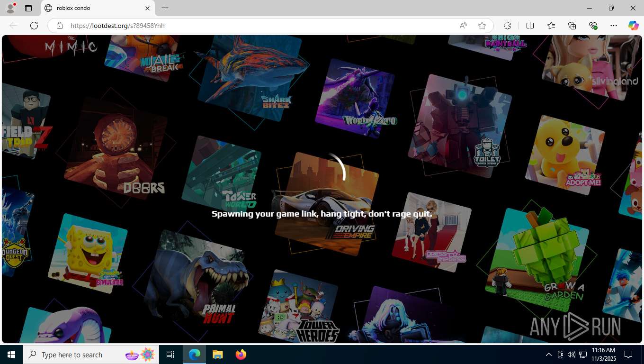Open Settings and more menu
The width and height of the screenshot is (644, 364).
pyautogui.click(x=614, y=26)
